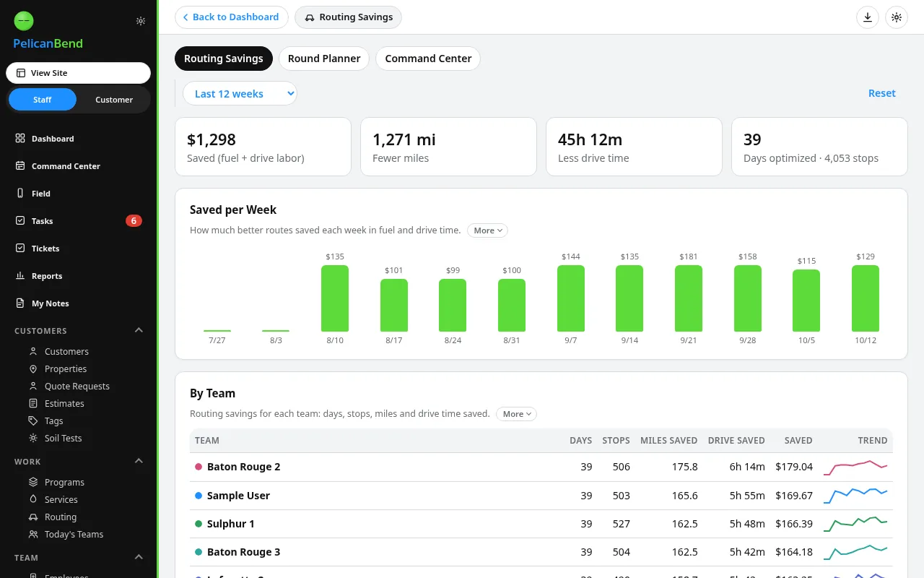Switch to the Round Planner tab

(324, 59)
